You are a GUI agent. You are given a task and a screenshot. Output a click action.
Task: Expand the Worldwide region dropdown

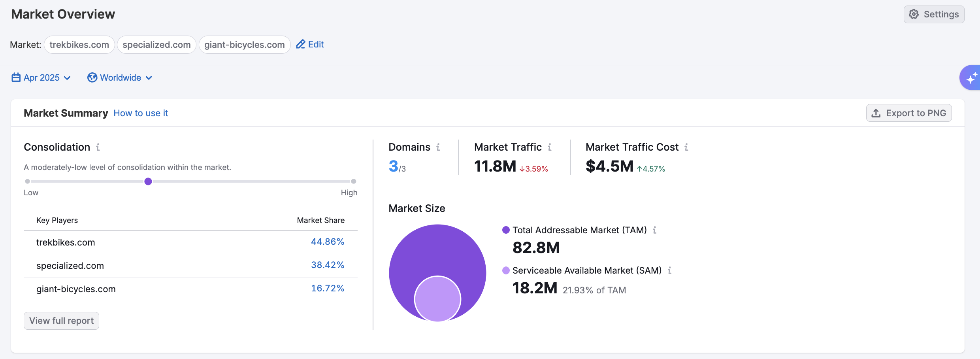tap(120, 77)
